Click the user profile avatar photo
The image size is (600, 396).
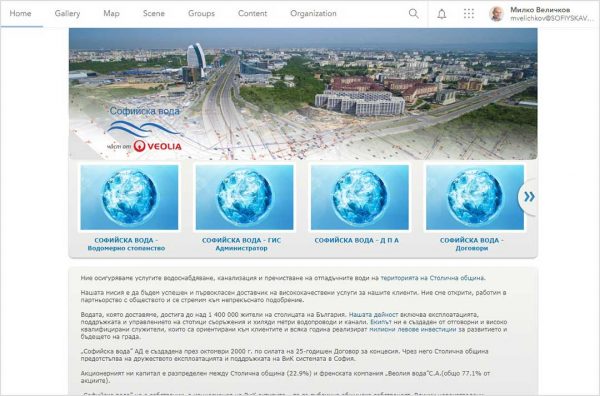[496, 14]
